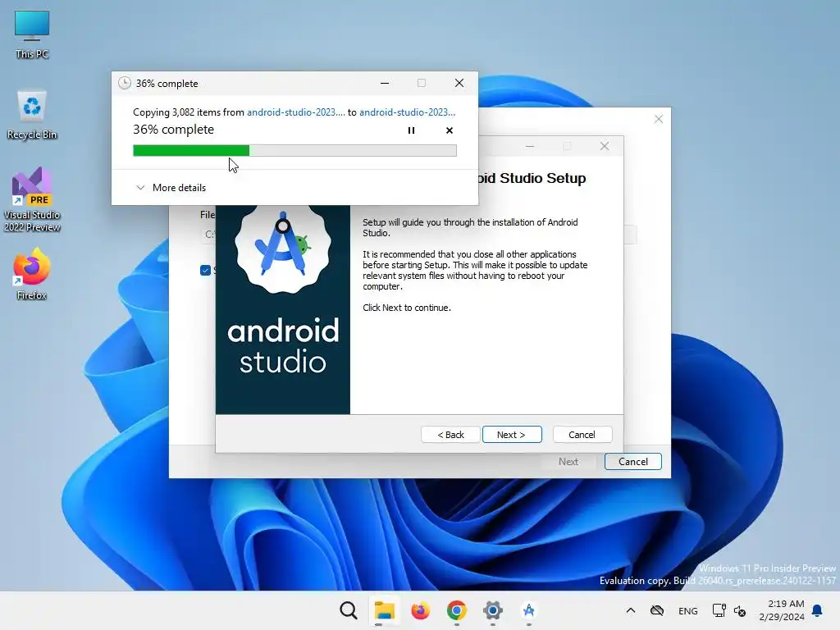Open the Firefox desktop shortcut
Viewport: 840px width, 630px height.
pos(32,273)
